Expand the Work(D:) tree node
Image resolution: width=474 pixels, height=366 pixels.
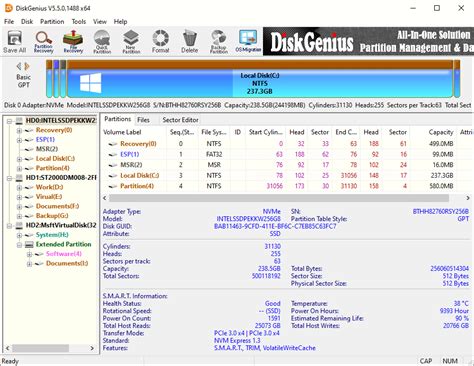[19, 188]
